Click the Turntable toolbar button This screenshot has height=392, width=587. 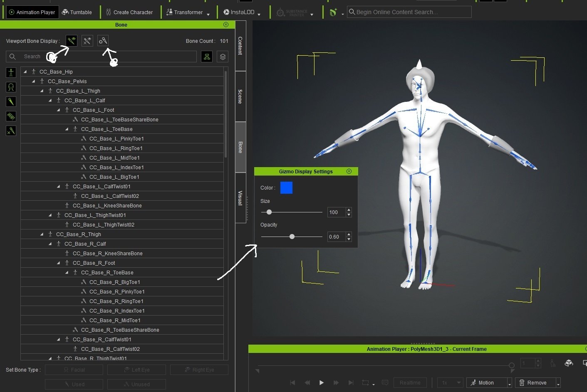(x=77, y=12)
